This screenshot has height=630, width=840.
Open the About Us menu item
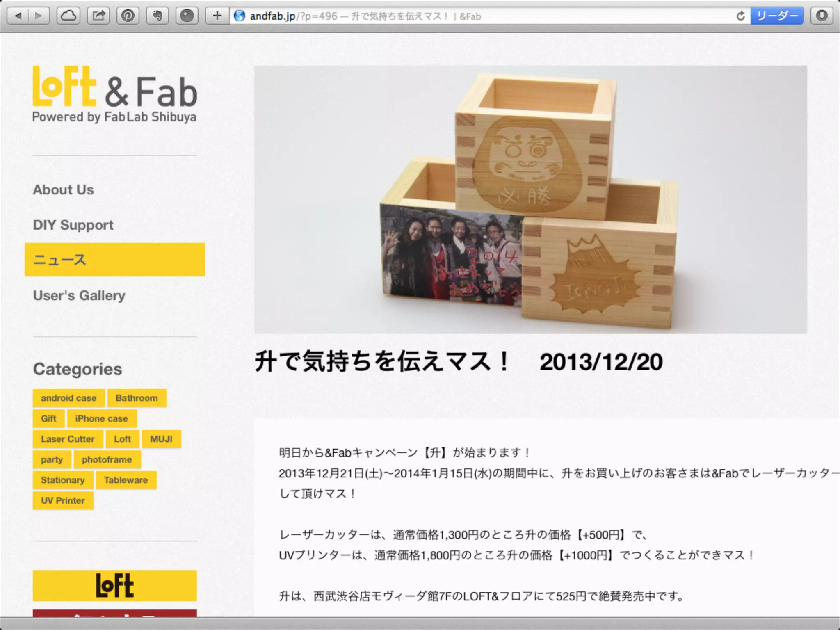coord(63,190)
